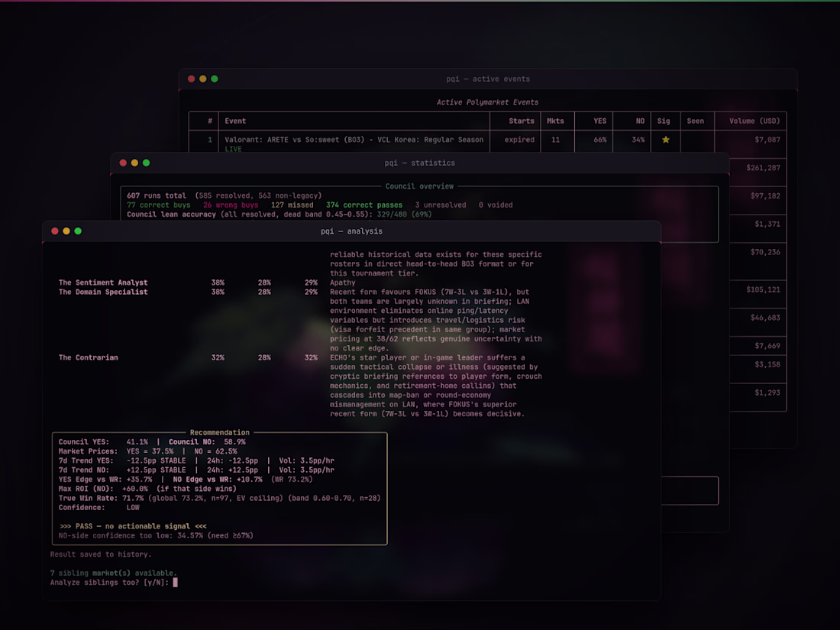Minimize the pqi active events window
The image size is (840, 630).
pyautogui.click(x=203, y=79)
